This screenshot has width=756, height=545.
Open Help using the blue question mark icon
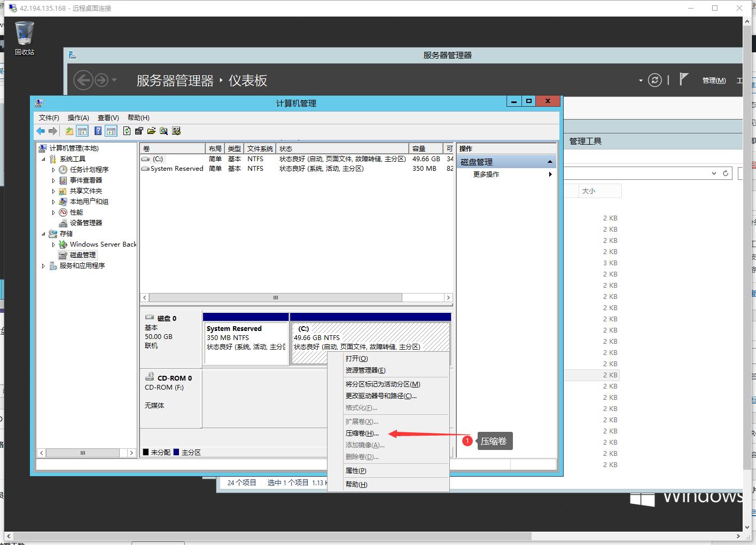[x=97, y=131]
